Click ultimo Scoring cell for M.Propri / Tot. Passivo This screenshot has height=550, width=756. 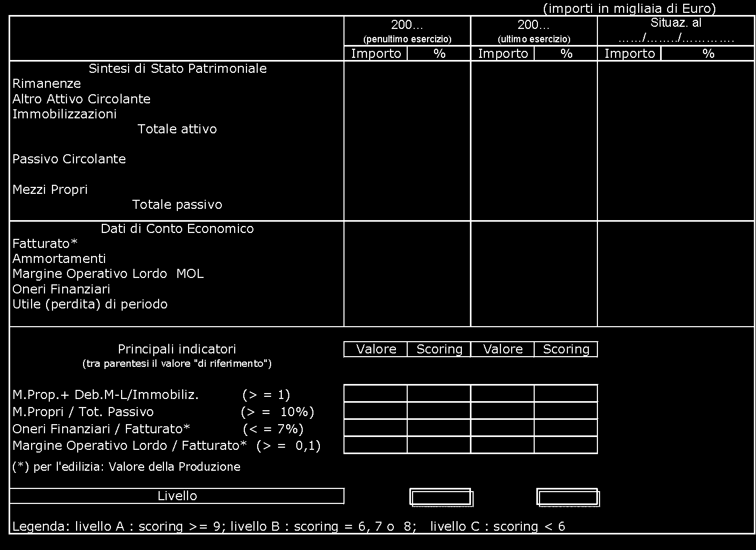566,411
